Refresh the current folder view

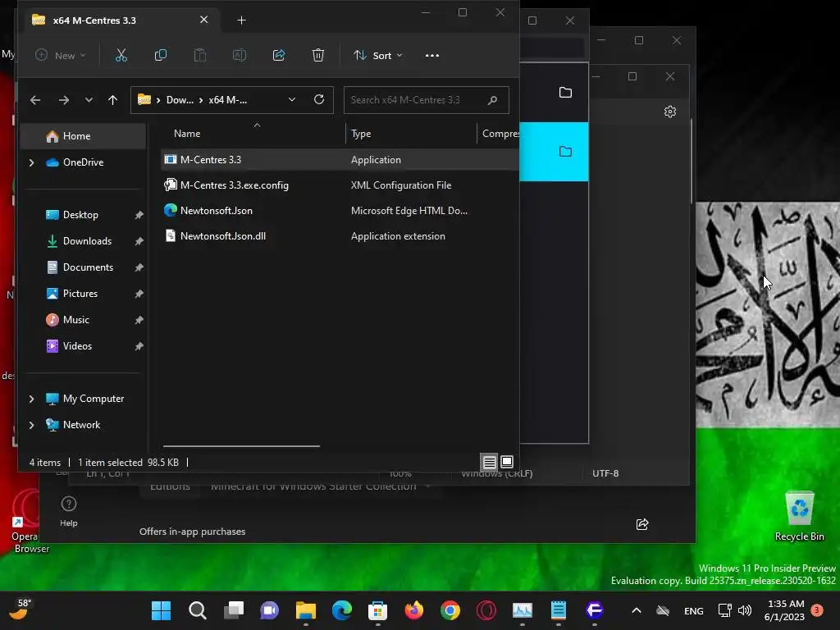(x=319, y=99)
